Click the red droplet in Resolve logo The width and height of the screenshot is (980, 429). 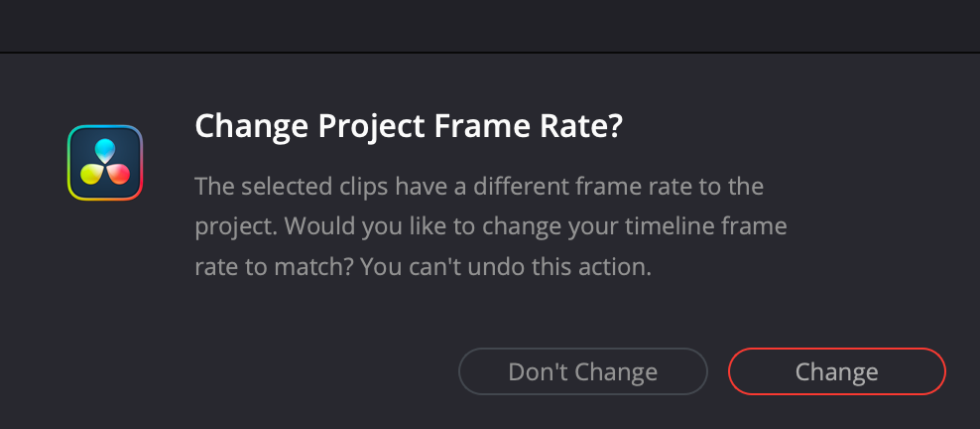[x=118, y=174]
